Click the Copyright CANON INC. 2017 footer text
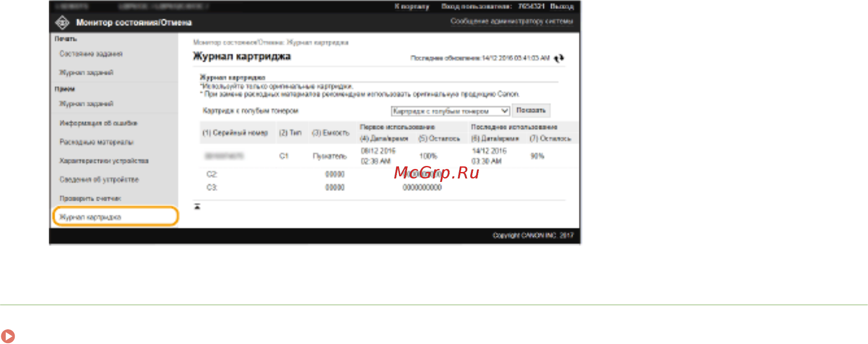The width and height of the screenshot is (868, 344). (x=533, y=236)
